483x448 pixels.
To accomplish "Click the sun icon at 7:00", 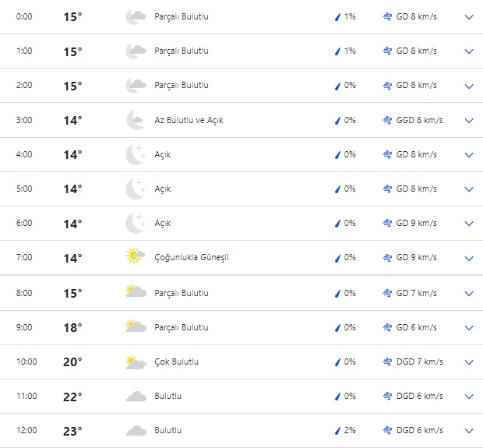I will 136,257.
